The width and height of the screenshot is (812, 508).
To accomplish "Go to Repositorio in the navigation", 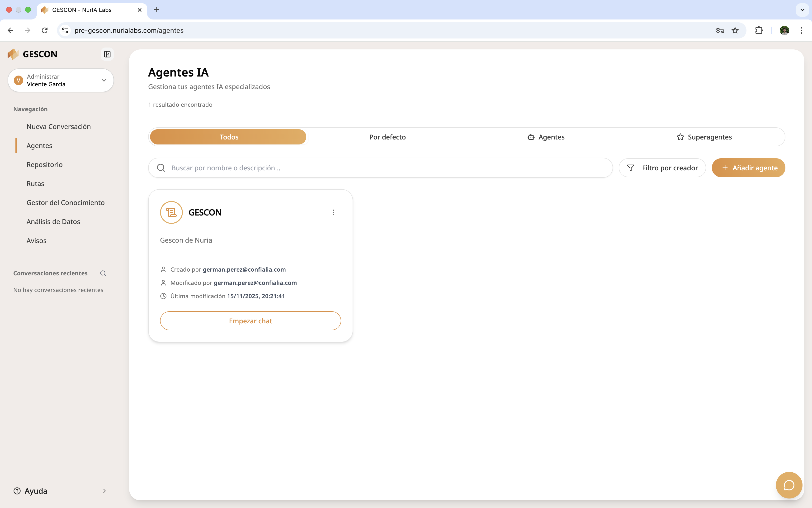I will click(45, 165).
